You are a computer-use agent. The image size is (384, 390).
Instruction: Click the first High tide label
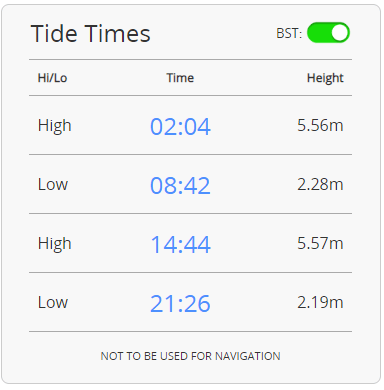point(55,126)
